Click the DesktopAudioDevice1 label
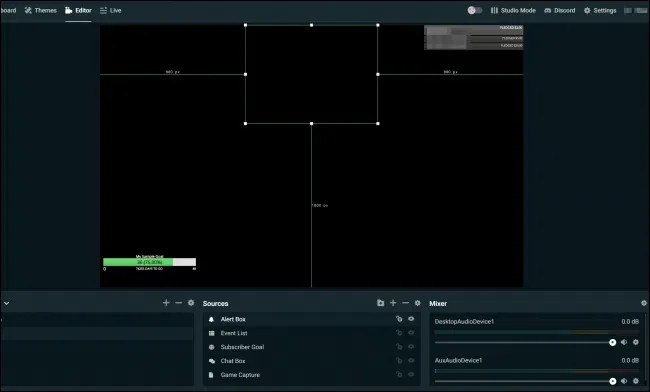Viewport: 650px width, 392px height. 464,322
